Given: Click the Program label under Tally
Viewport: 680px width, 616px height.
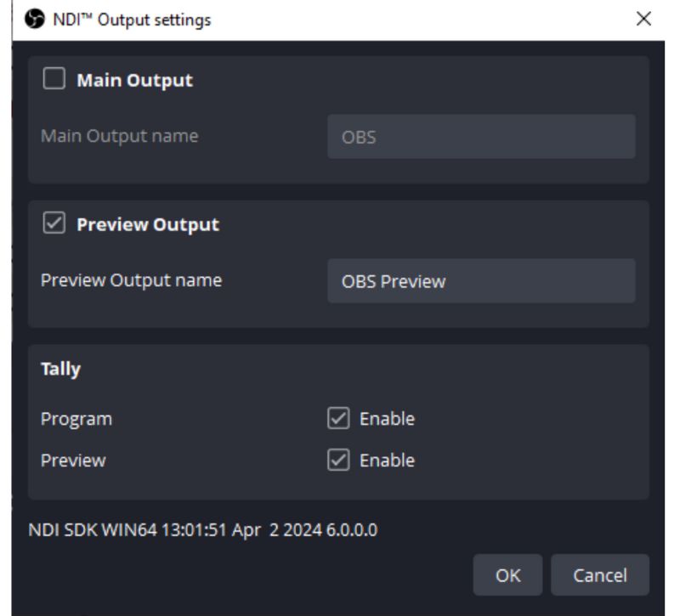Looking at the screenshot, I should pyautogui.click(x=76, y=419).
